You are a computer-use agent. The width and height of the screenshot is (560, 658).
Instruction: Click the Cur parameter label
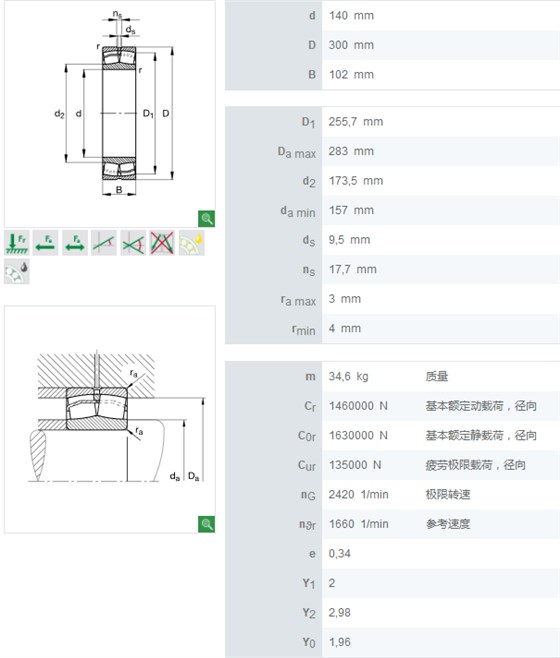pos(307,466)
